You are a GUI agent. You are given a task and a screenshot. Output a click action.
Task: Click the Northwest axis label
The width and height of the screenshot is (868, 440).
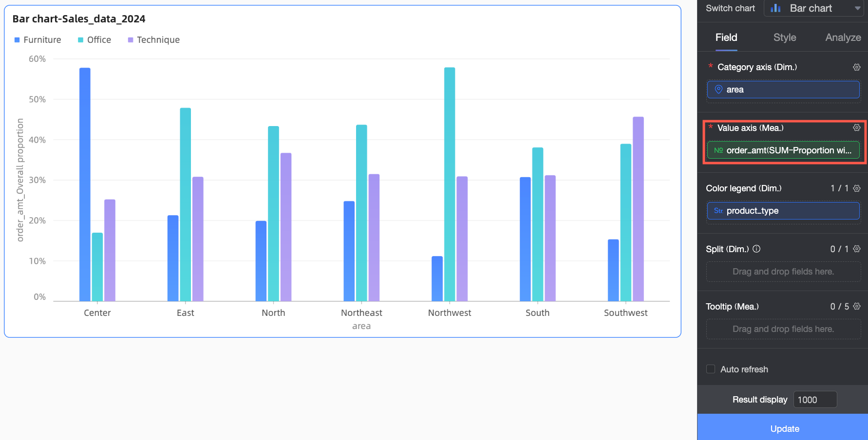point(450,313)
